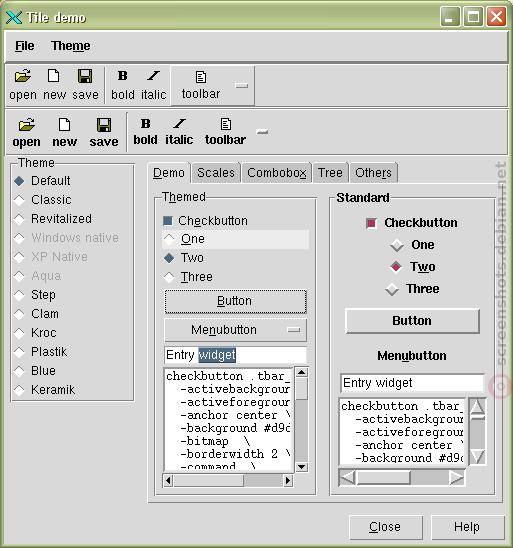Open the Standard Menubutton dropdown
This screenshot has width=513, height=548.
click(x=412, y=356)
